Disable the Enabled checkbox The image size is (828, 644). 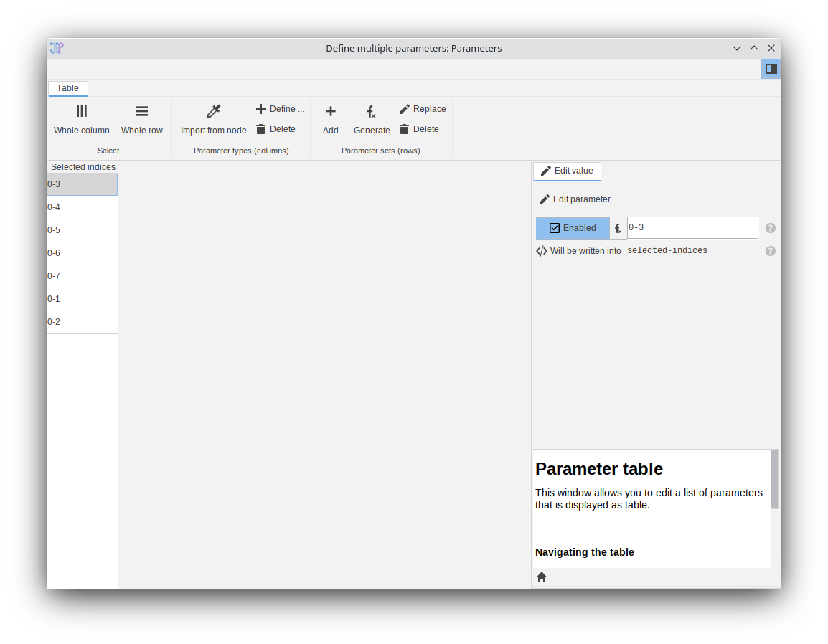click(x=555, y=227)
